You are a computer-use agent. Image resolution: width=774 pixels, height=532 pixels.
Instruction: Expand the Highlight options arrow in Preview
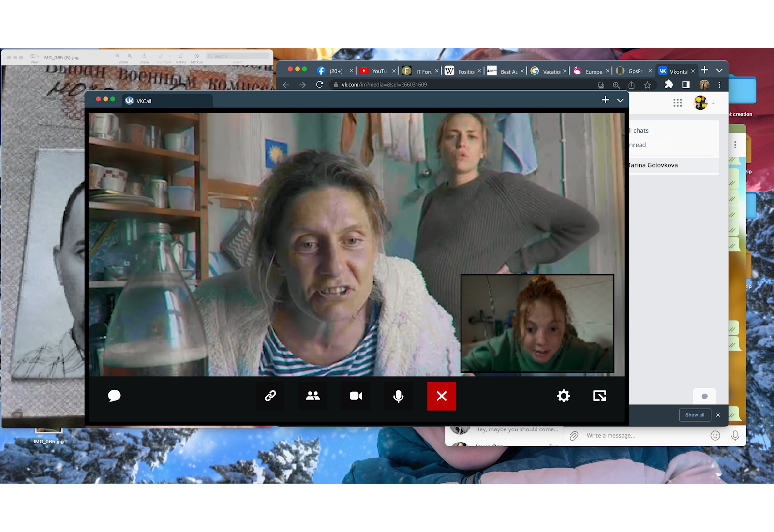[168, 56]
